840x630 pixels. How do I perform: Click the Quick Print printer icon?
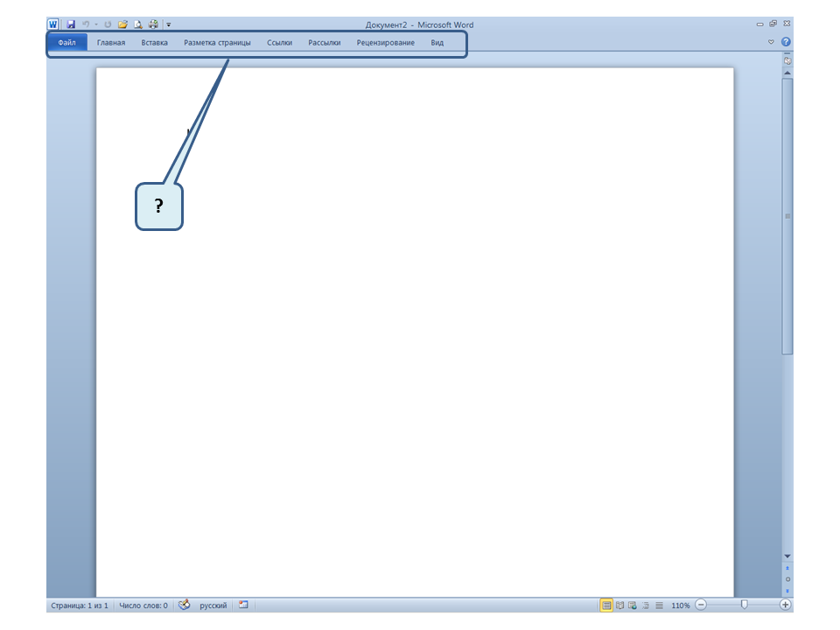(154, 24)
